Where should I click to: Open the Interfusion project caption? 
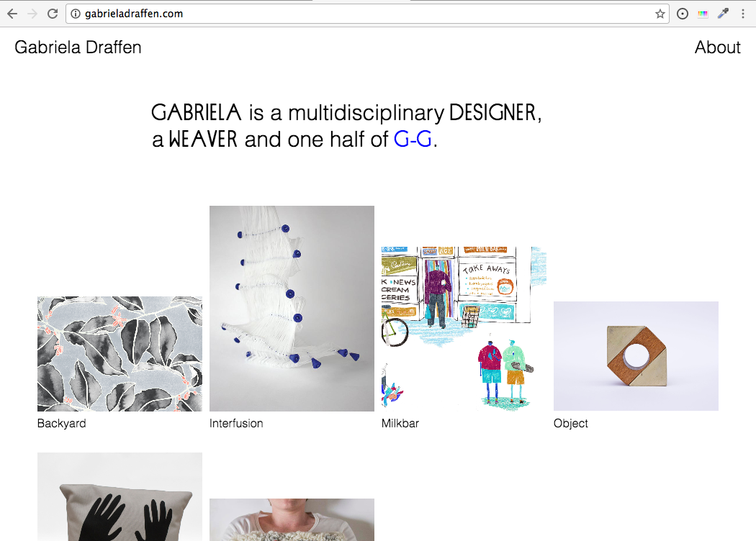tap(236, 424)
